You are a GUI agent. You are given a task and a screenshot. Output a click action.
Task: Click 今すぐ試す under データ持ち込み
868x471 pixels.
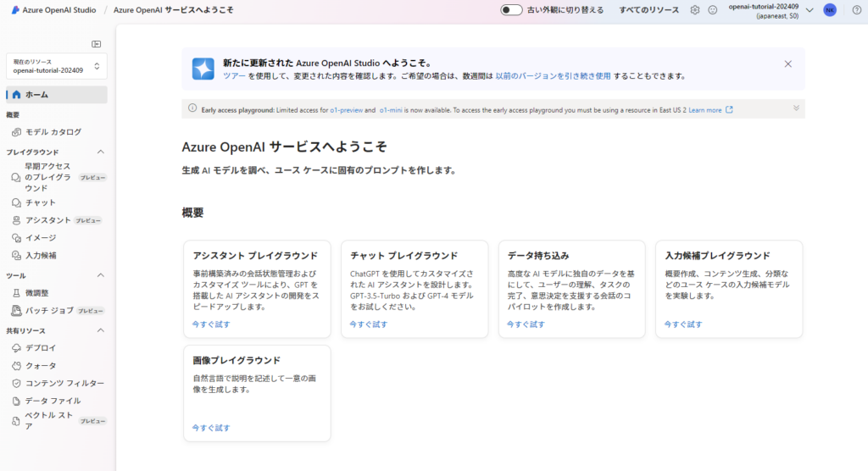tap(526, 324)
